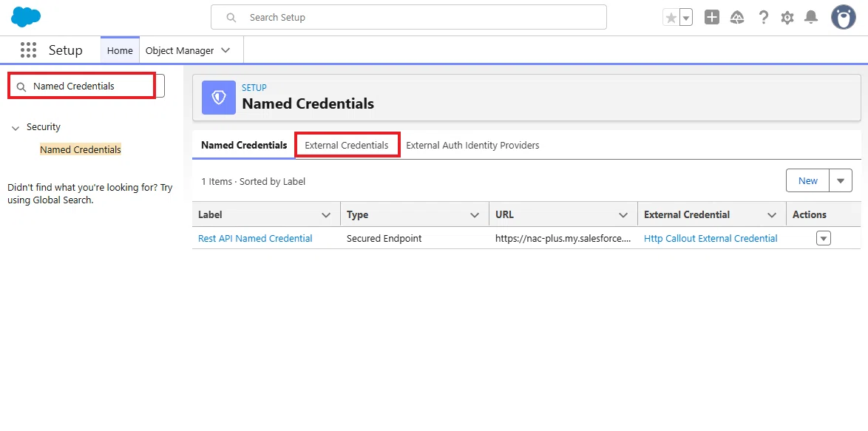Open External Auth Identity Providers tab
The height and width of the screenshot is (431, 868).
pos(472,145)
